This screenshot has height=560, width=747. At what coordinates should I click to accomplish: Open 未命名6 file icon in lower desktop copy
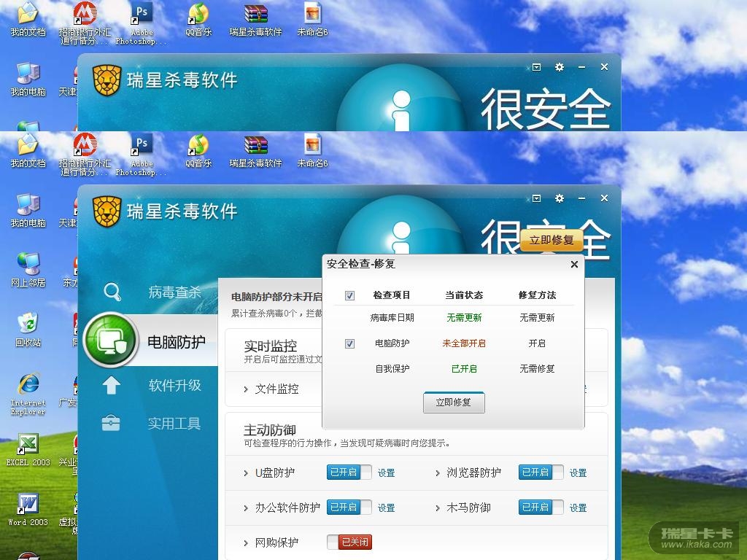click(312, 150)
